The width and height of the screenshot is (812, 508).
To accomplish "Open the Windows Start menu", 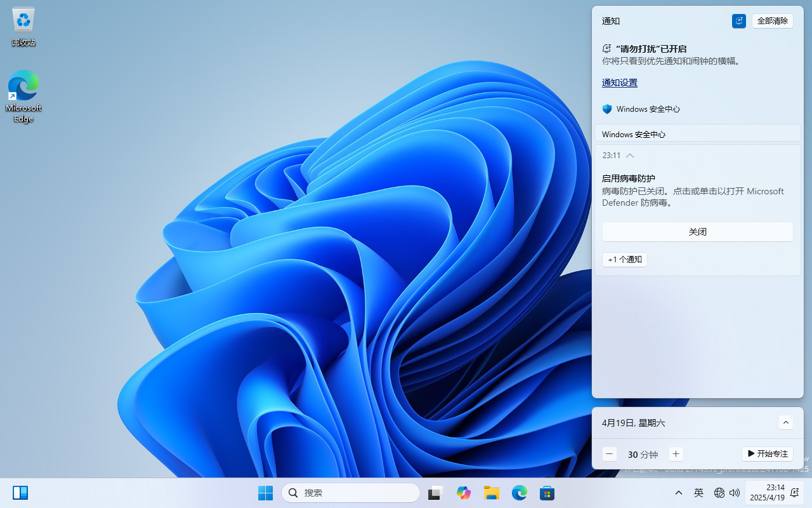I will (265, 493).
